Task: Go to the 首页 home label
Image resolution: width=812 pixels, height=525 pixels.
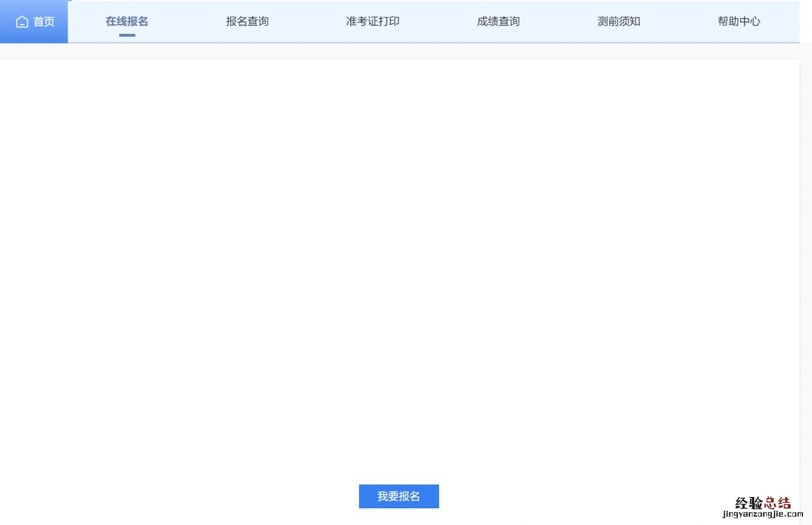Action: tap(44, 22)
